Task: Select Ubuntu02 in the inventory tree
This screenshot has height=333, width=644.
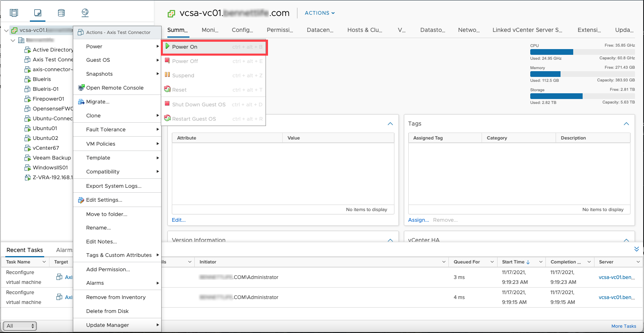Action: pyautogui.click(x=45, y=138)
